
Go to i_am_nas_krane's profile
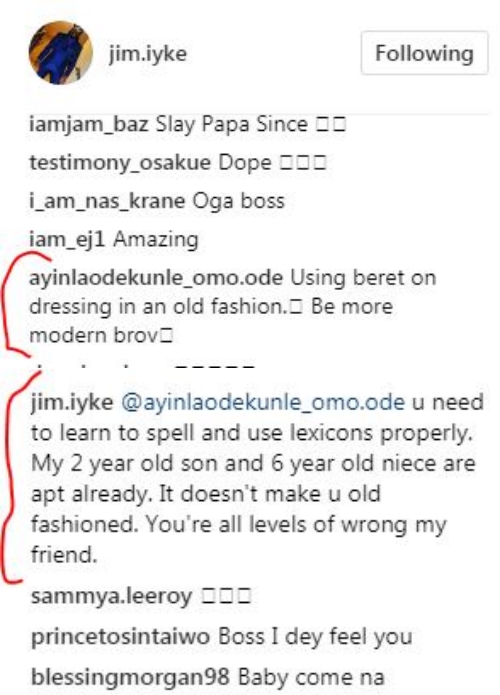coord(107,202)
